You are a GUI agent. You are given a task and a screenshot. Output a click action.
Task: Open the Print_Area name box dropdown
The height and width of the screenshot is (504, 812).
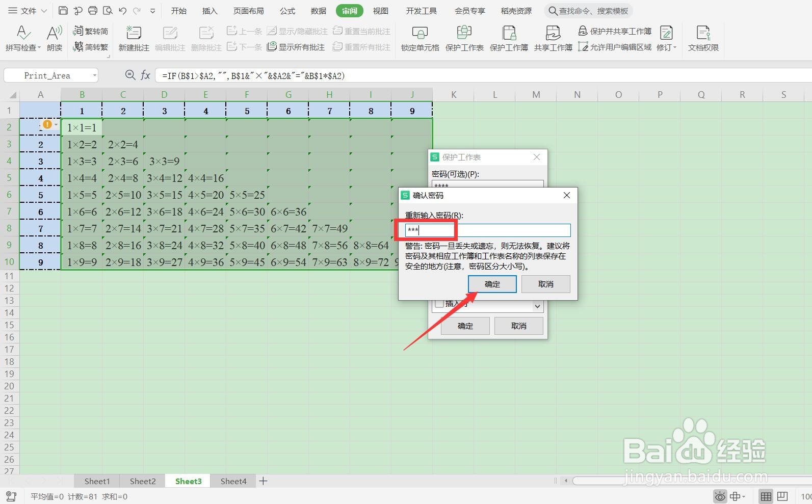point(95,75)
